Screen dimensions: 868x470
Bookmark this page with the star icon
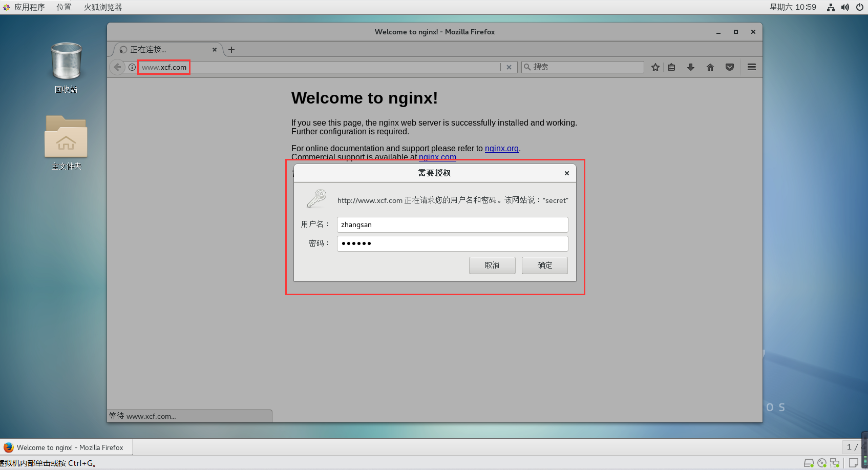655,67
